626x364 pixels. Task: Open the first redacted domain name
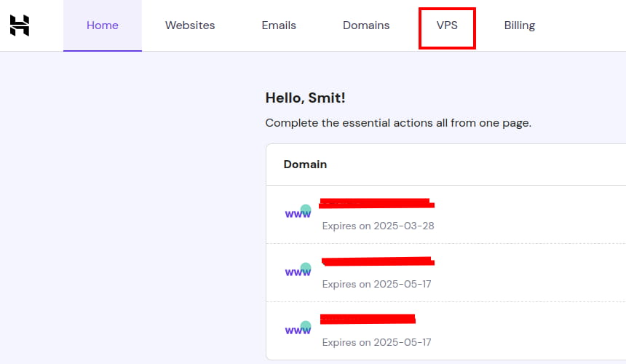point(376,203)
